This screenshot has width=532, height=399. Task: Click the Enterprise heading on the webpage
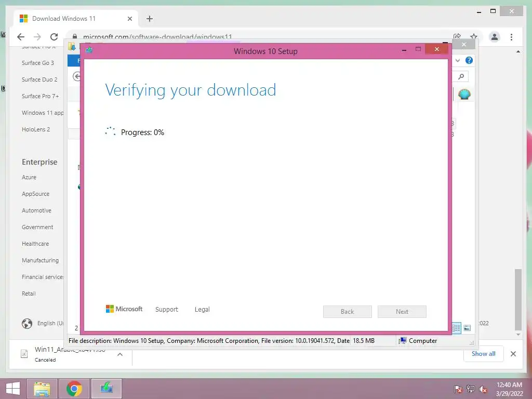pyautogui.click(x=39, y=162)
